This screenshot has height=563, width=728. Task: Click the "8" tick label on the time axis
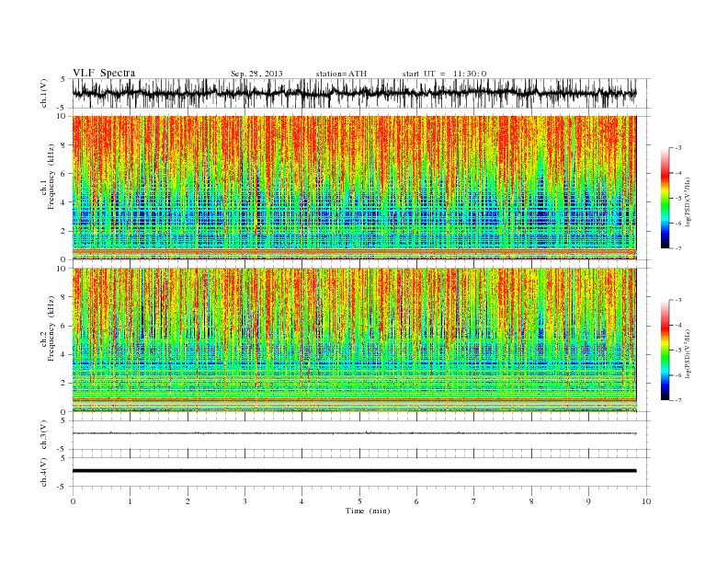pos(531,501)
